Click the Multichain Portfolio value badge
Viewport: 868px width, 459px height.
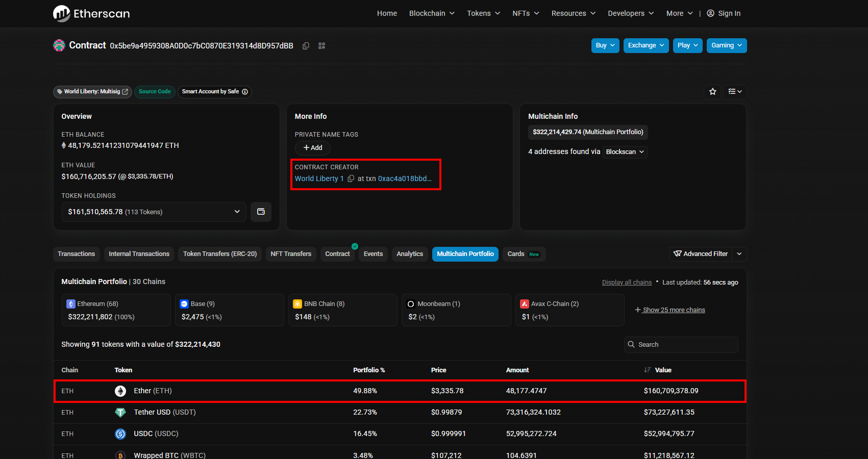(588, 132)
